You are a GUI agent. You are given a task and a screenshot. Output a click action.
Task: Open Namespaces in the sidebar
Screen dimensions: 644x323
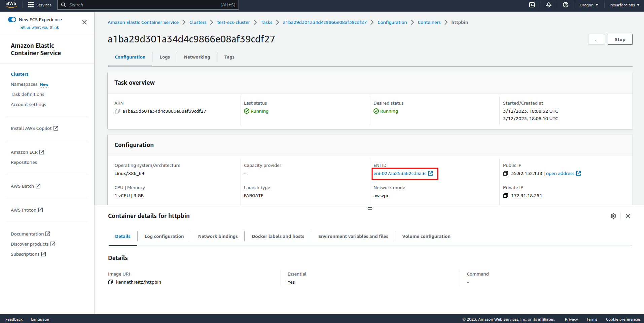pos(24,84)
